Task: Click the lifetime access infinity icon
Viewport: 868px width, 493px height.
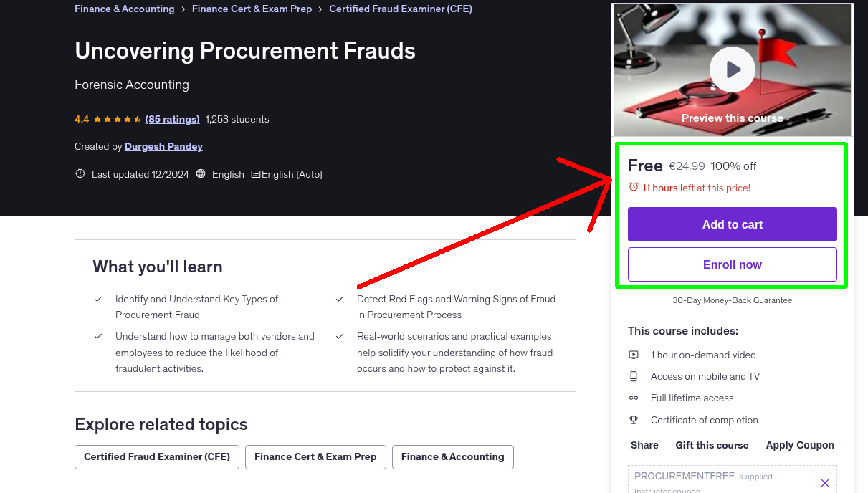Action: pyautogui.click(x=634, y=398)
